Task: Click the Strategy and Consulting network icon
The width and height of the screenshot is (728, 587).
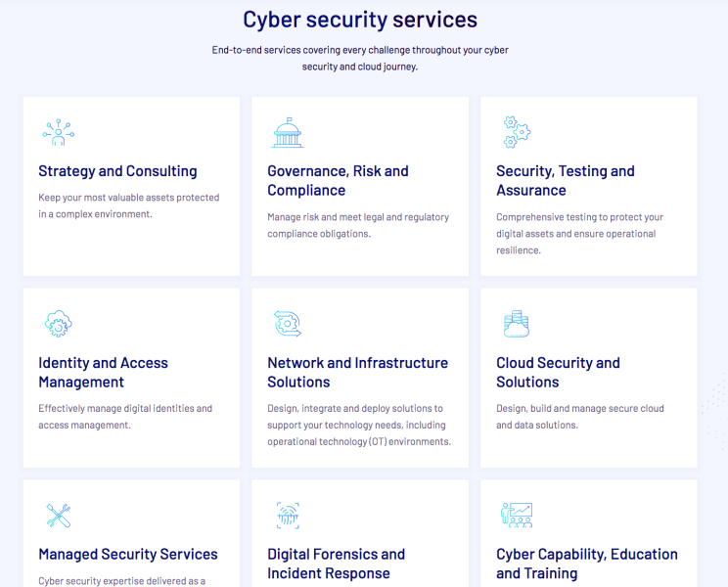Action: pyautogui.click(x=59, y=132)
